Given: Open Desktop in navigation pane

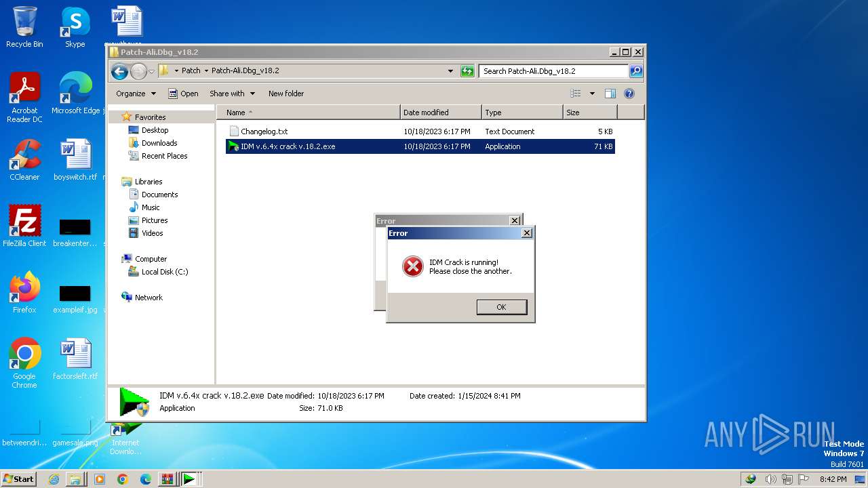Looking at the screenshot, I should point(155,130).
